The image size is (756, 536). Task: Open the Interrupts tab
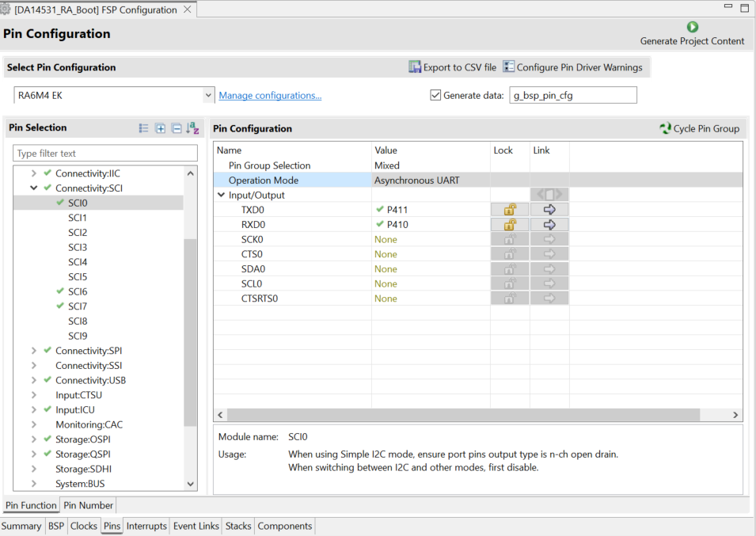pos(146,526)
